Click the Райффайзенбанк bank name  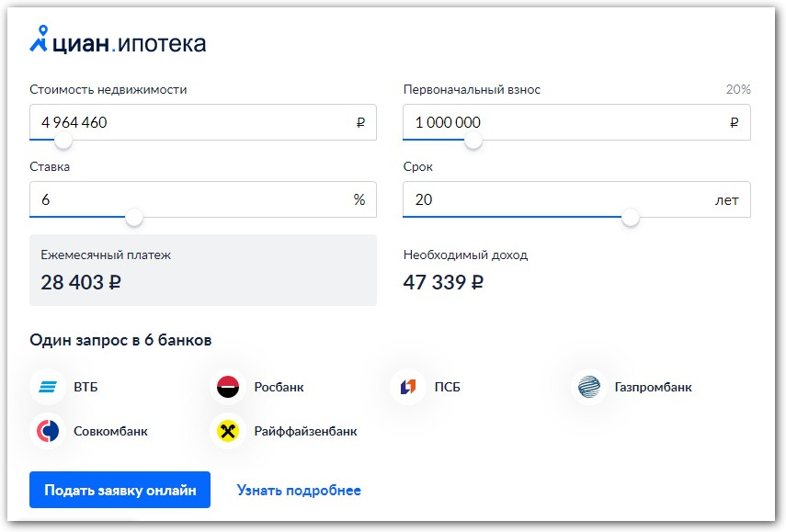(306, 431)
